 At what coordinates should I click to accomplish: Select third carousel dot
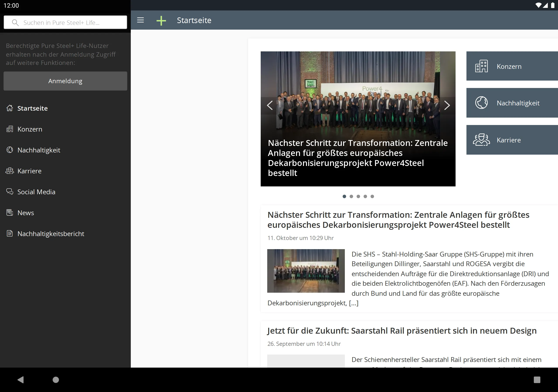click(x=358, y=196)
